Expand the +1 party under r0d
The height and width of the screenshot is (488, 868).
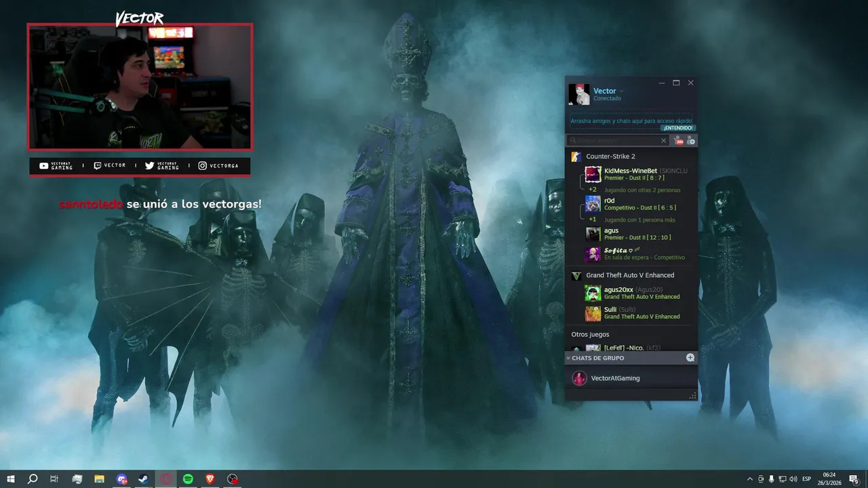[x=592, y=220]
